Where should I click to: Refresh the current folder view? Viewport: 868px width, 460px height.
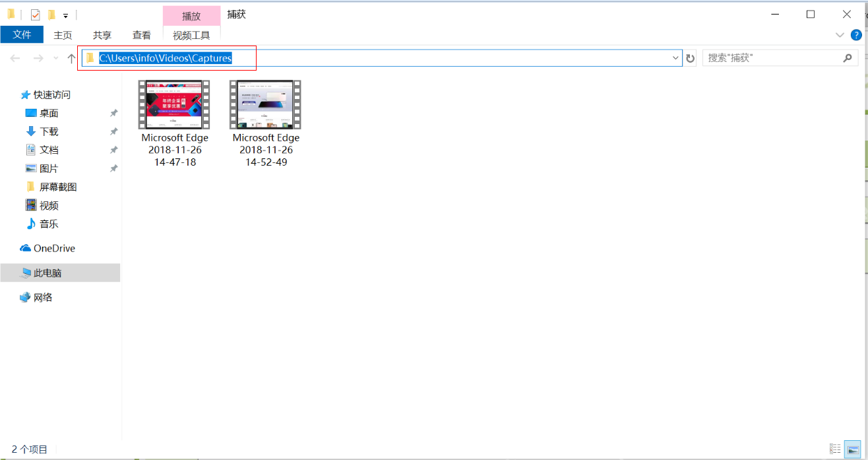[x=690, y=58]
